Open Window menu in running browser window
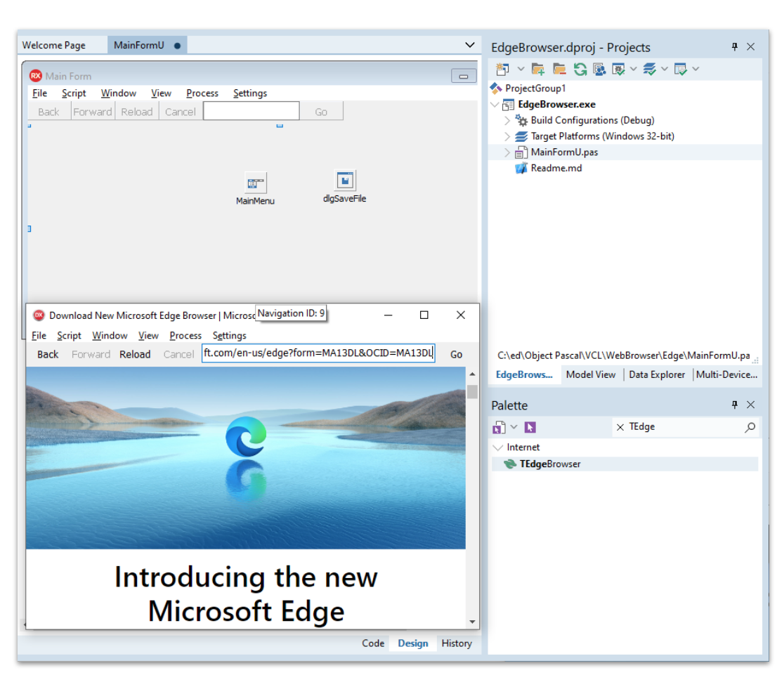Viewport: 784px width, 694px height. (x=110, y=336)
